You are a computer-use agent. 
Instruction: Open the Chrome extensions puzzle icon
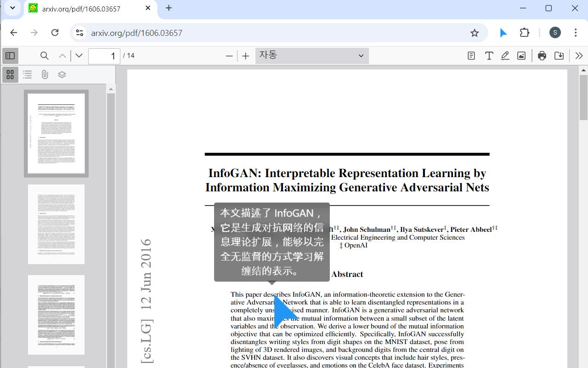tap(524, 32)
